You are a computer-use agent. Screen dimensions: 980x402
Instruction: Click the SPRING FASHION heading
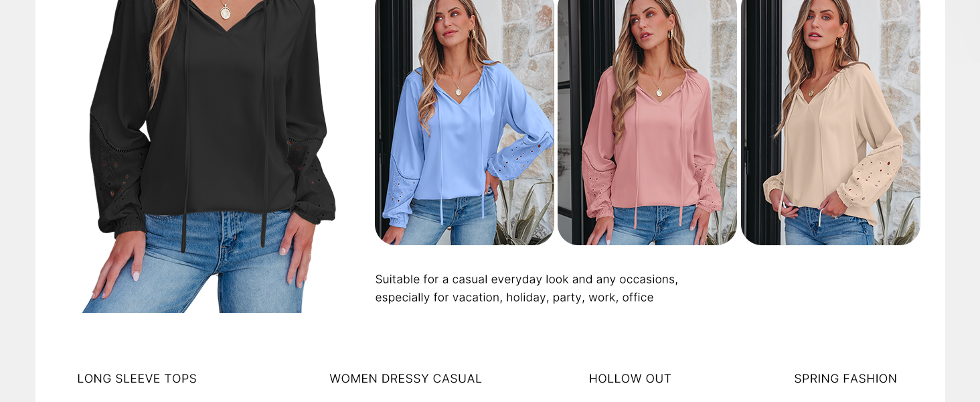[x=845, y=379]
